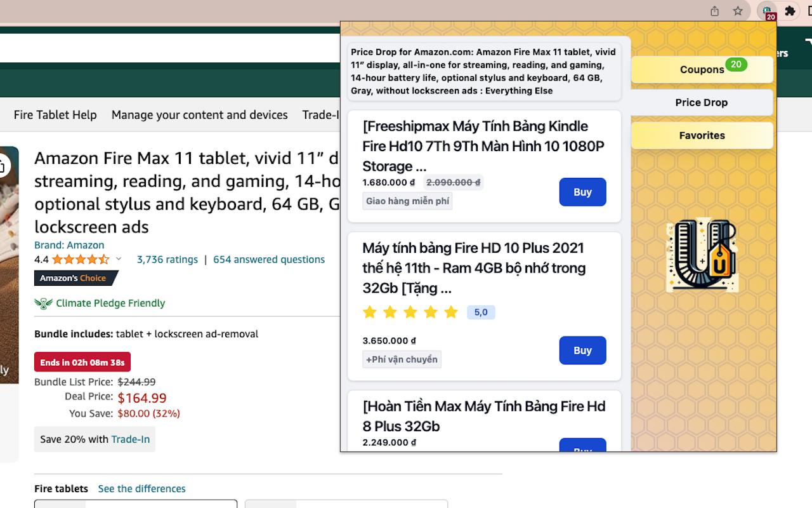The image size is (812, 508).
Task: Click the green 20 coupons count badge
Action: [736, 64]
